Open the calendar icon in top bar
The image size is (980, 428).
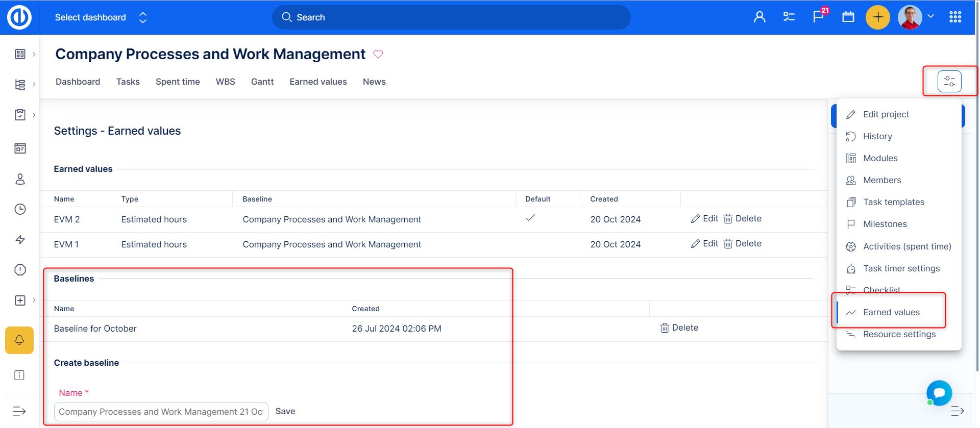848,17
